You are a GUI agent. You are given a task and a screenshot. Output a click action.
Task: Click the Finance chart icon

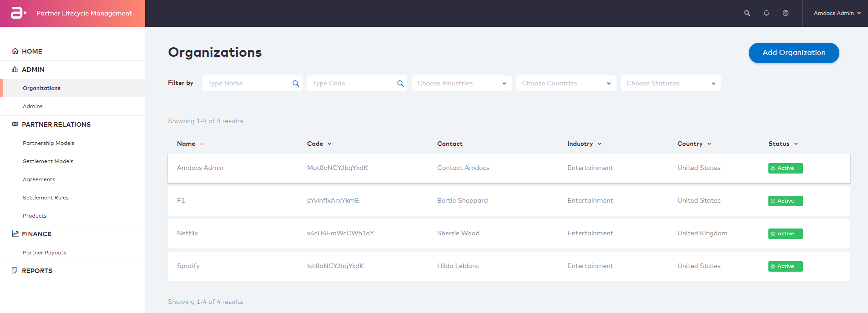[15, 234]
